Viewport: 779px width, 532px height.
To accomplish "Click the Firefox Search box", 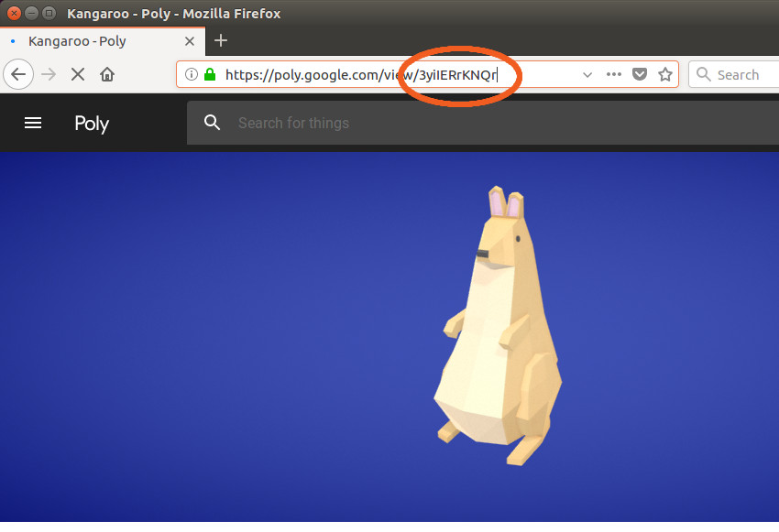I will [734, 74].
